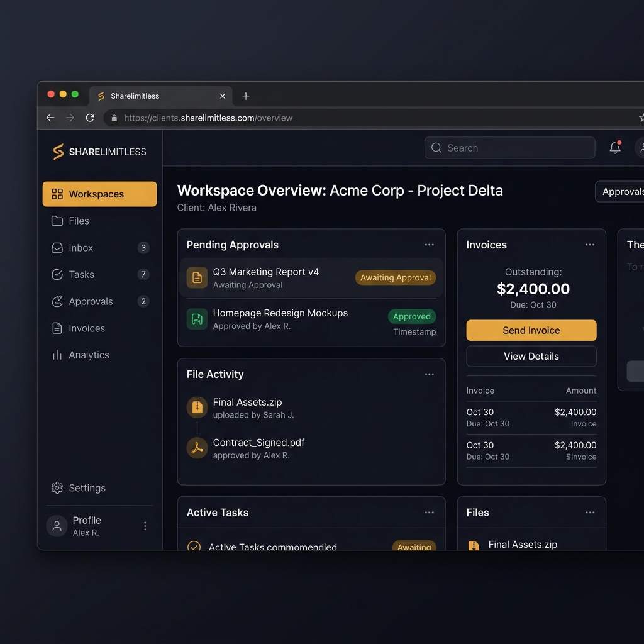Click the Q3 Marketing Report document icon
This screenshot has width=644, height=644.
point(197,277)
